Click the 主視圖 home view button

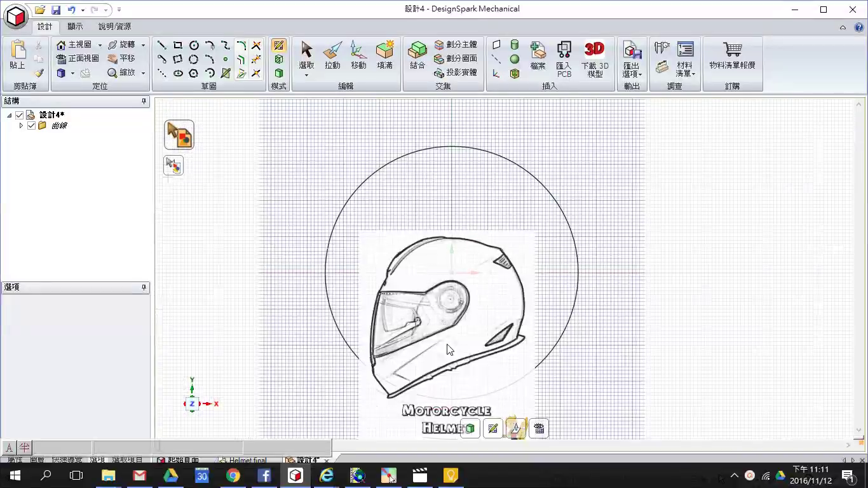pyautogui.click(x=74, y=45)
